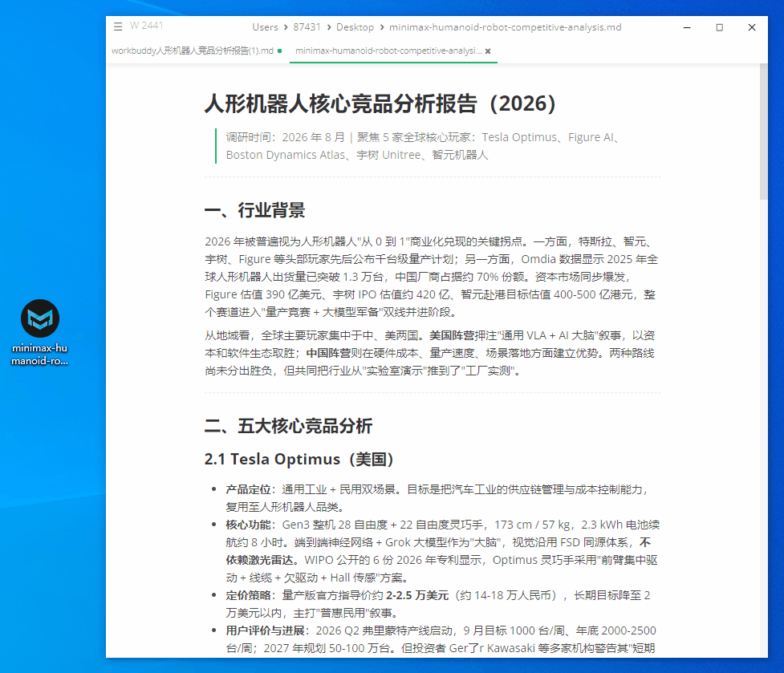Click bold price 2-2.5 万美元
Viewport: 784px width, 673px height.
[x=417, y=595]
